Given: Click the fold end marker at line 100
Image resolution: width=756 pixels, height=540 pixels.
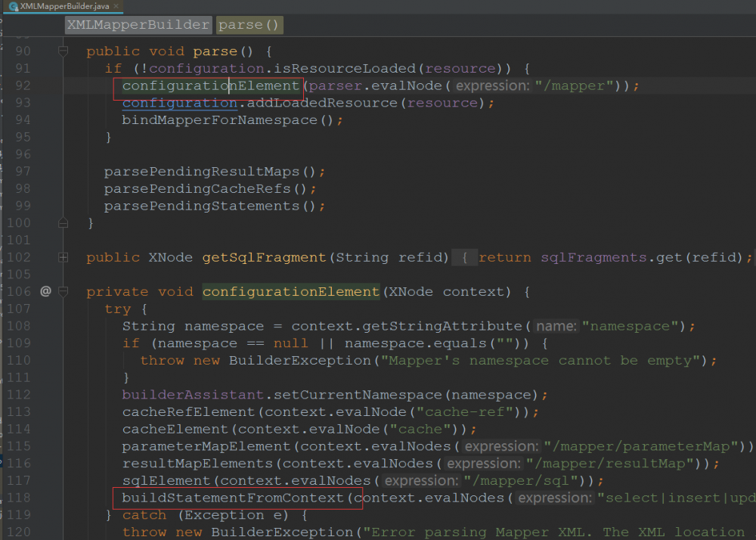Looking at the screenshot, I should pyautogui.click(x=63, y=223).
